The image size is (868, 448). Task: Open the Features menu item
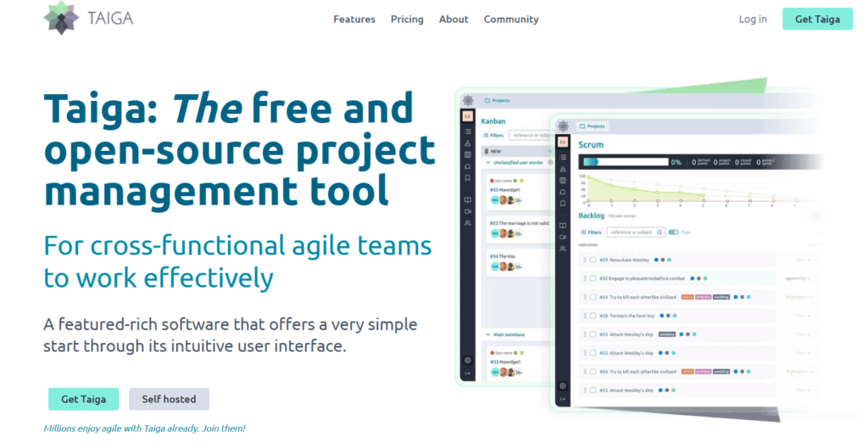354,19
